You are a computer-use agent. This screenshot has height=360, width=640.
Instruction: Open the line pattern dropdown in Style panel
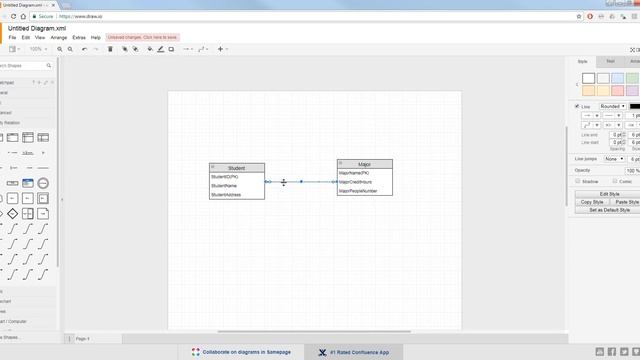pyautogui.click(x=612, y=116)
